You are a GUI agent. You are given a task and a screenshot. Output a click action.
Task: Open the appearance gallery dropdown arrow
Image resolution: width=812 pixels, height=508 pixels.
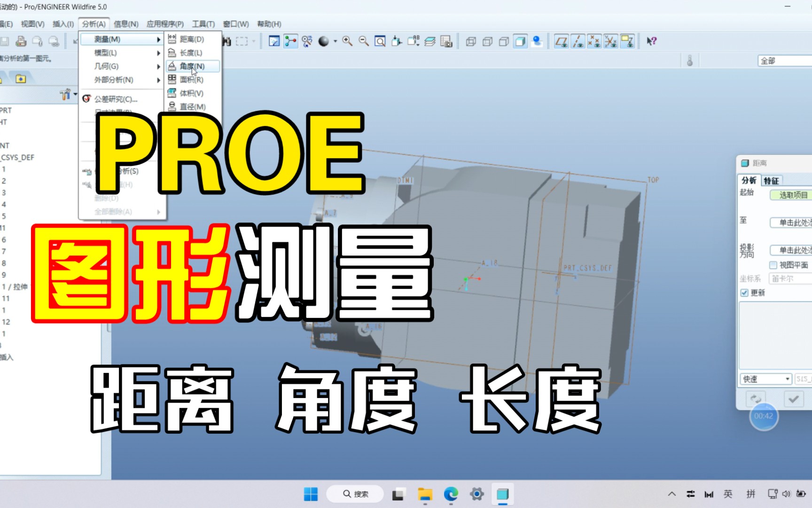(x=335, y=41)
